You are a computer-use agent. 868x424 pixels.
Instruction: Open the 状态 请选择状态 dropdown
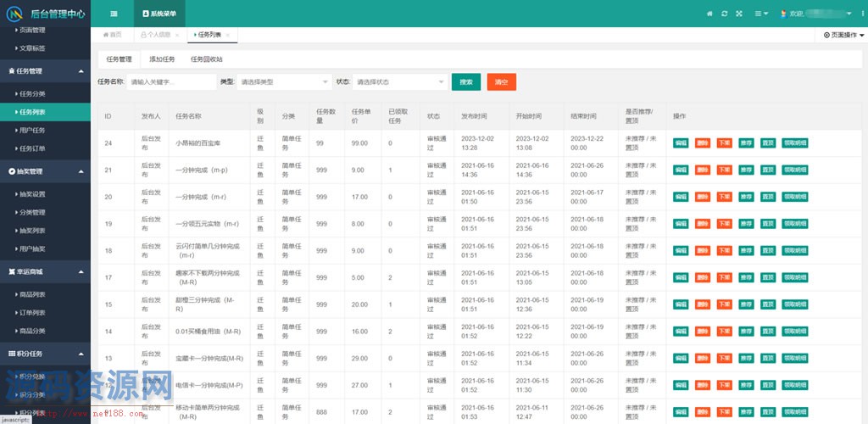400,82
